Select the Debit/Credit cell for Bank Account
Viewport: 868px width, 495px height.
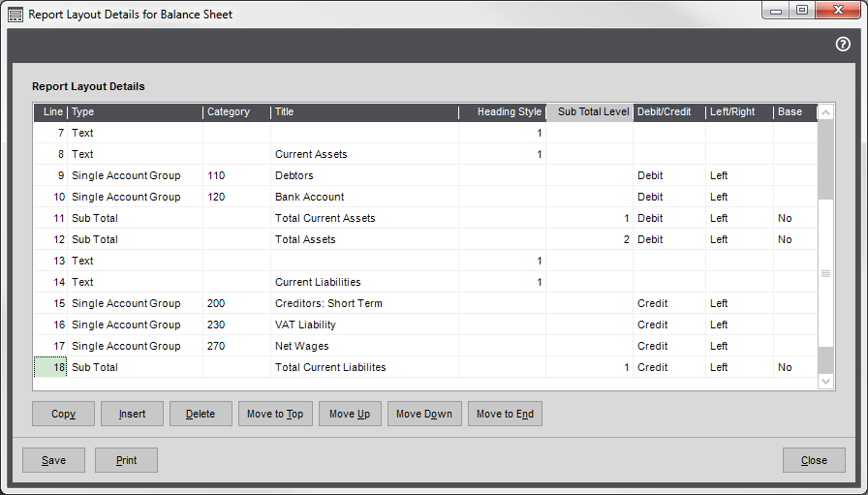pos(668,197)
